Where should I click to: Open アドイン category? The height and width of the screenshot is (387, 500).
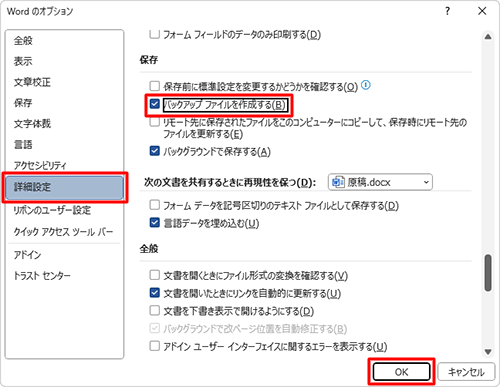pyautogui.click(x=64, y=255)
